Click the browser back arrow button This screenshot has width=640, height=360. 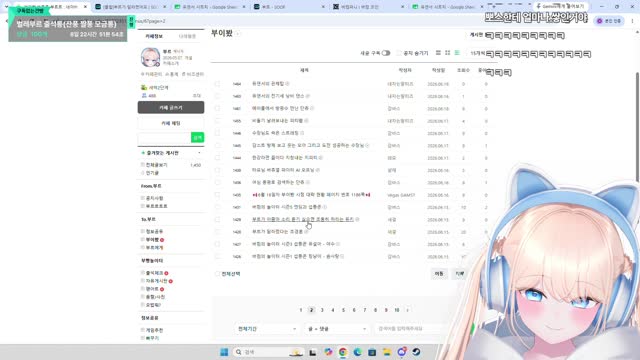pyautogui.click(x=7, y=21)
